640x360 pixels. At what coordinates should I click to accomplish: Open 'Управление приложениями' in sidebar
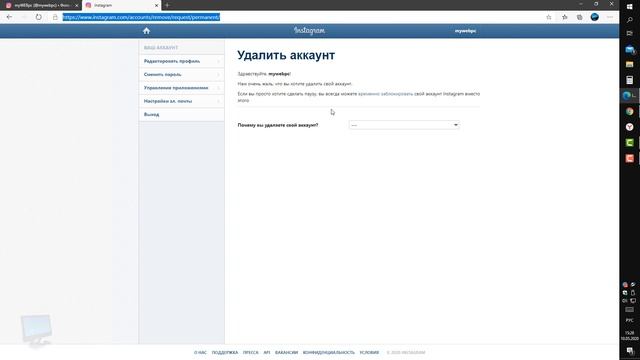[181, 88]
